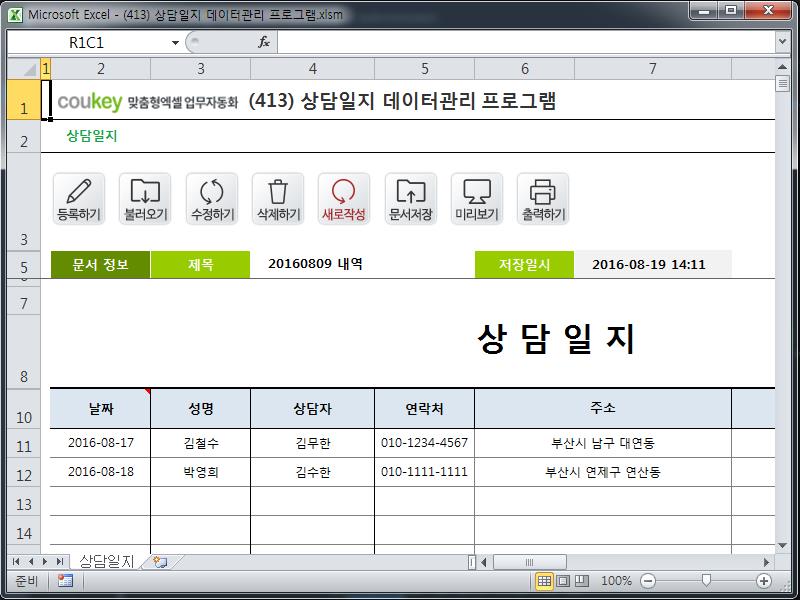Click the 제목 value 20160809 내역
800x600 pixels.
(315, 264)
